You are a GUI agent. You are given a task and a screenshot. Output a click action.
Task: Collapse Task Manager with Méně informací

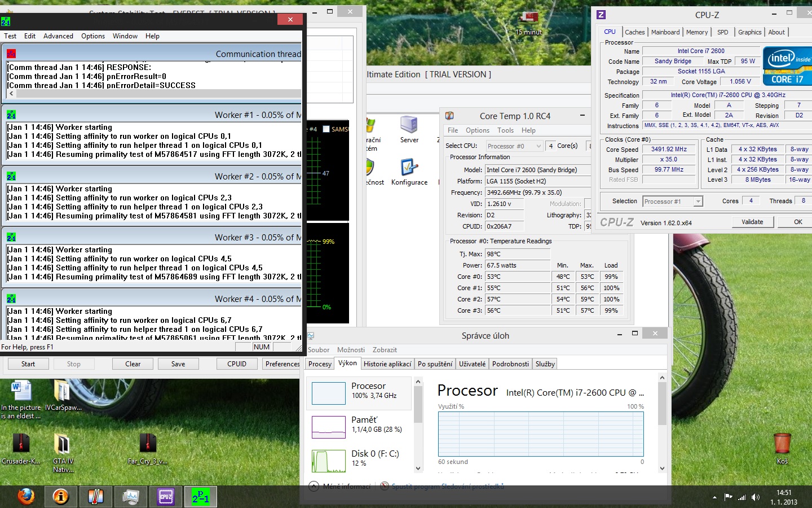[x=341, y=486]
